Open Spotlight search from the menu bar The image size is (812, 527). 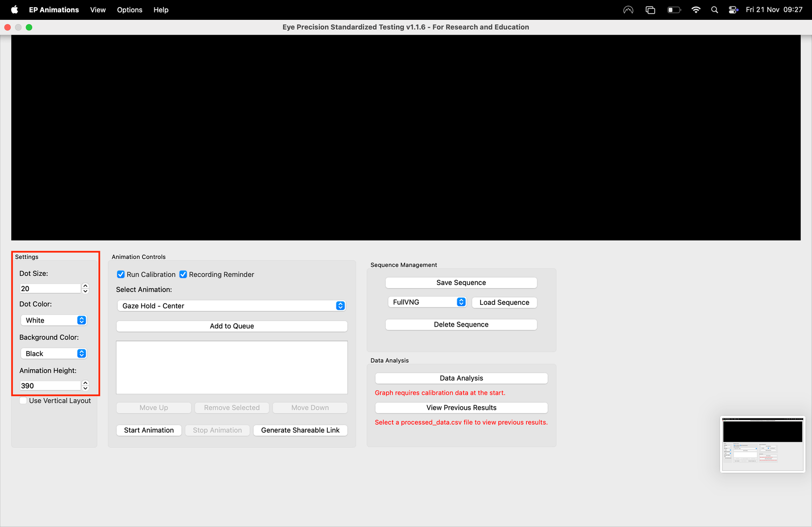point(714,10)
